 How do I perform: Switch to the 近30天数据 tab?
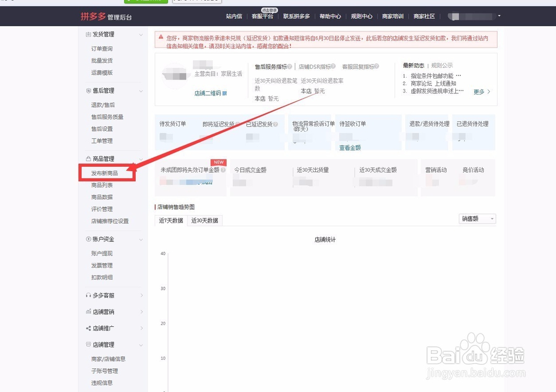point(204,220)
